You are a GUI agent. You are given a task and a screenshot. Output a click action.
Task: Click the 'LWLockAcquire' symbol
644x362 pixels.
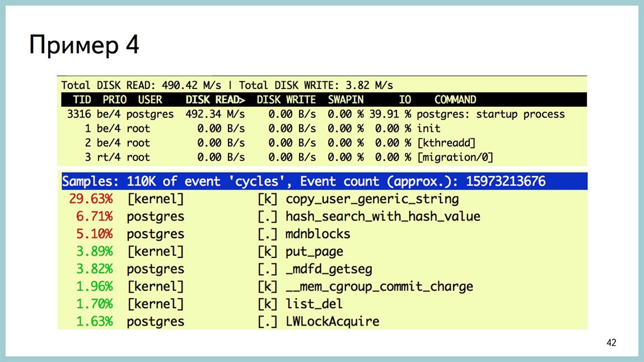pyautogui.click(x=333, y=321)
